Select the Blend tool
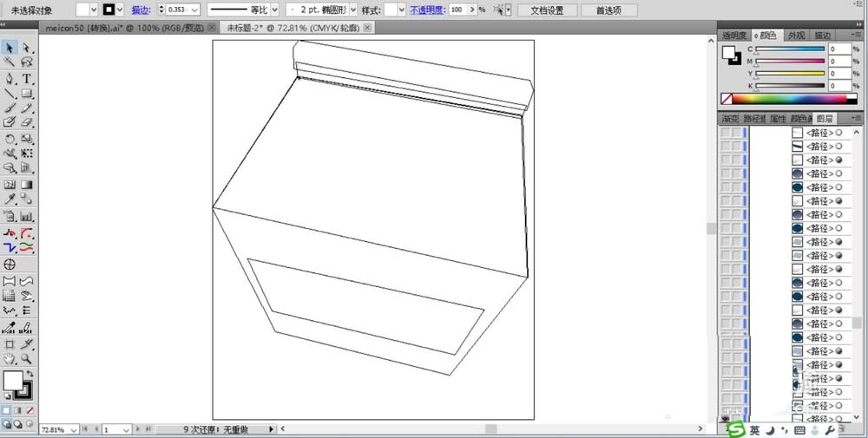 [27, 199]
